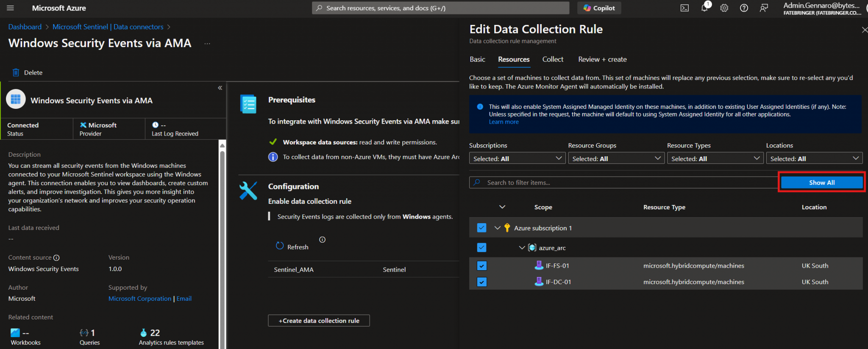Click the Azure subscription key icon

click(x=507, y=228)
